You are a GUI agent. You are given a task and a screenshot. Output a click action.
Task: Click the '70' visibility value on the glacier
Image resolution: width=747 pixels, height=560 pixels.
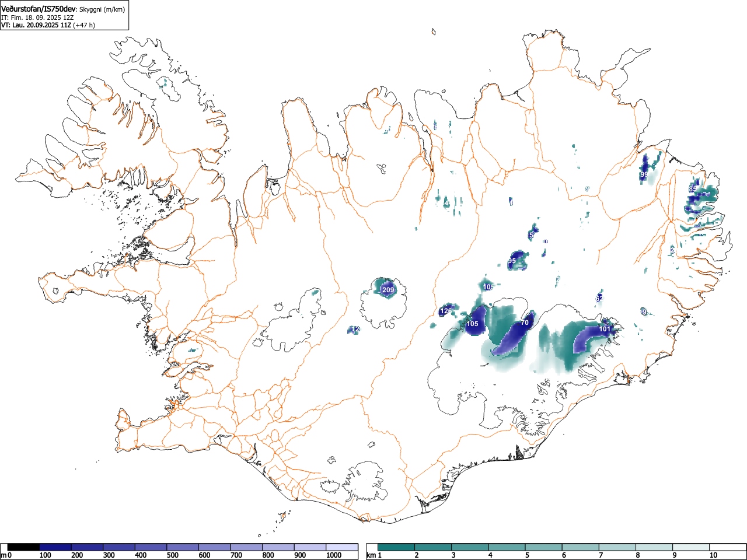click(x=525, y=323)
